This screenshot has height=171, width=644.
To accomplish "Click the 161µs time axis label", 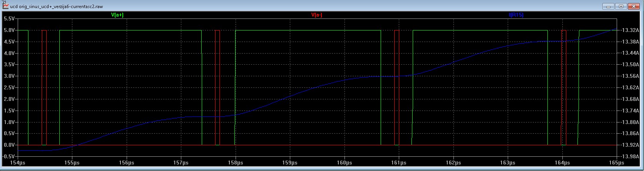I will [x=399, y=163].
